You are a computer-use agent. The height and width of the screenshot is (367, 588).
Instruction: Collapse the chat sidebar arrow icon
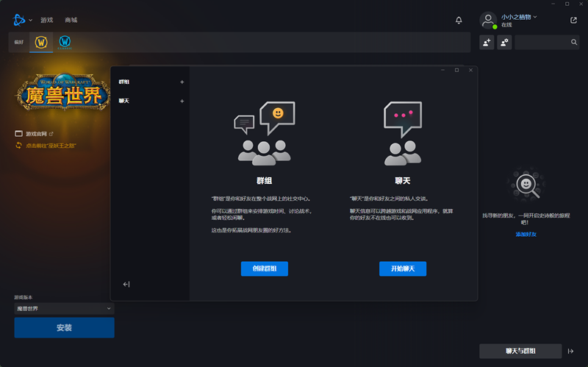(126, 285)
